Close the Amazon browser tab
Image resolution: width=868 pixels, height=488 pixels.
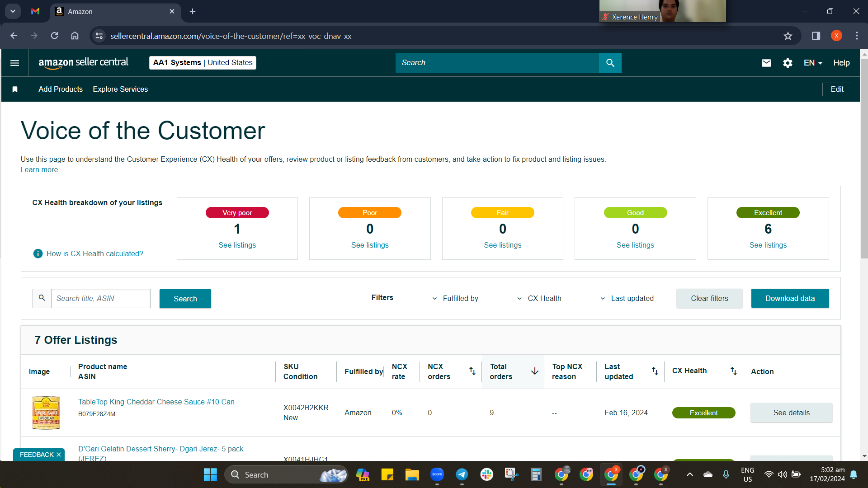tap(172, 11)
